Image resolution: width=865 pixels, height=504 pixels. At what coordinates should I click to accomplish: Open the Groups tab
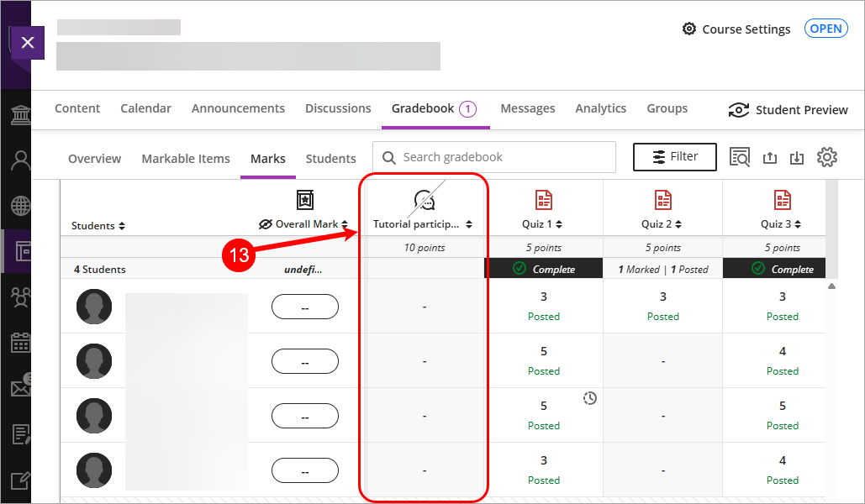click(667, 108)
